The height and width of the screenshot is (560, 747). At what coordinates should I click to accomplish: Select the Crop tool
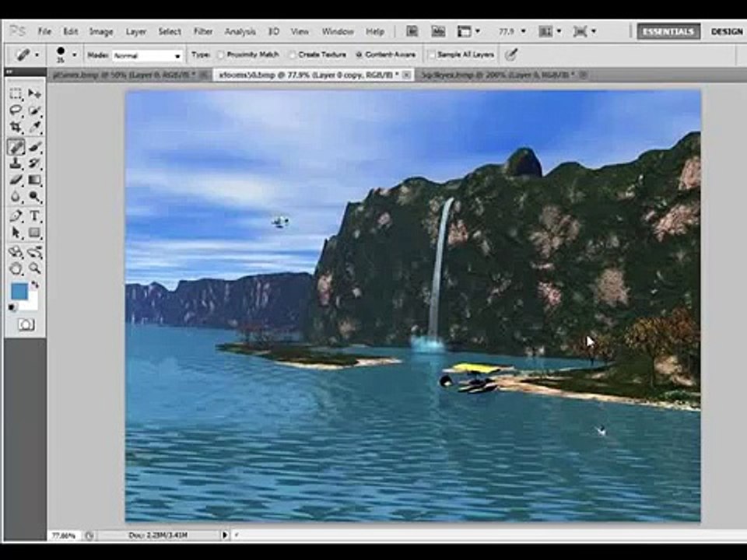coord(16,127)
